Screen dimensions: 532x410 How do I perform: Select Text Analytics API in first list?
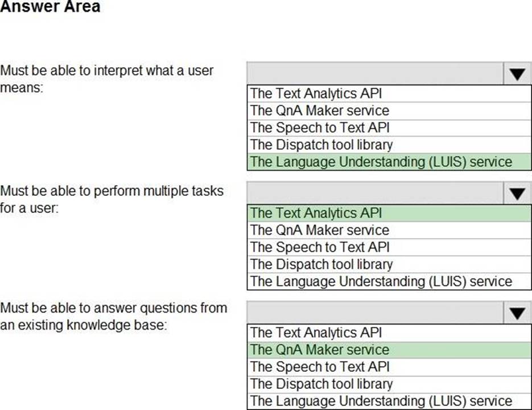pos(389,93)
